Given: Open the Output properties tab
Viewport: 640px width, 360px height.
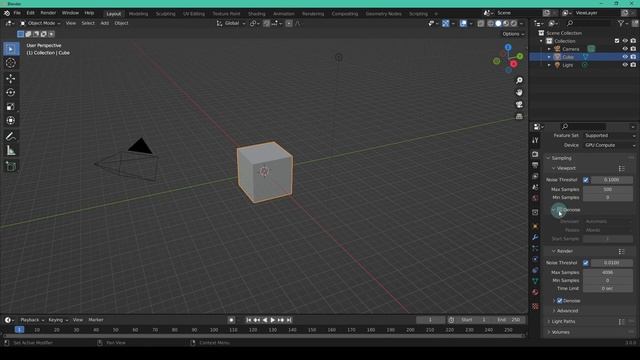Looking at the screenshot, I should 535,165.
